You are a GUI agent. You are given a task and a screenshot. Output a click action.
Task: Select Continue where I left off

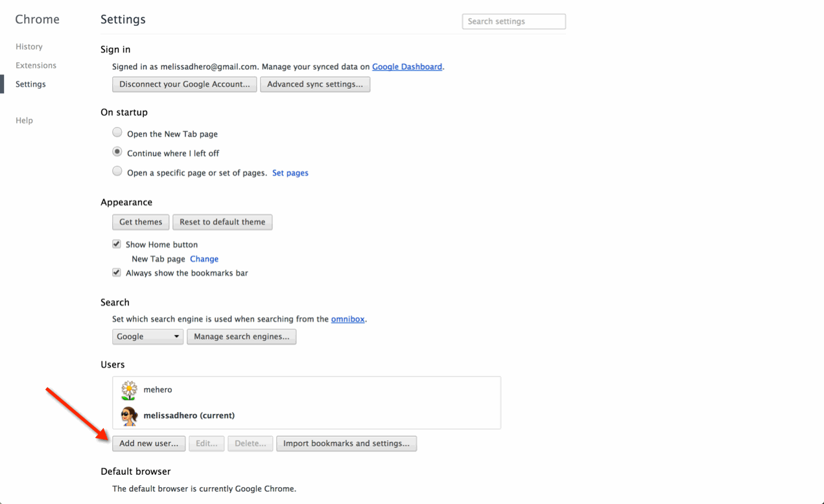tap(117, 152)
